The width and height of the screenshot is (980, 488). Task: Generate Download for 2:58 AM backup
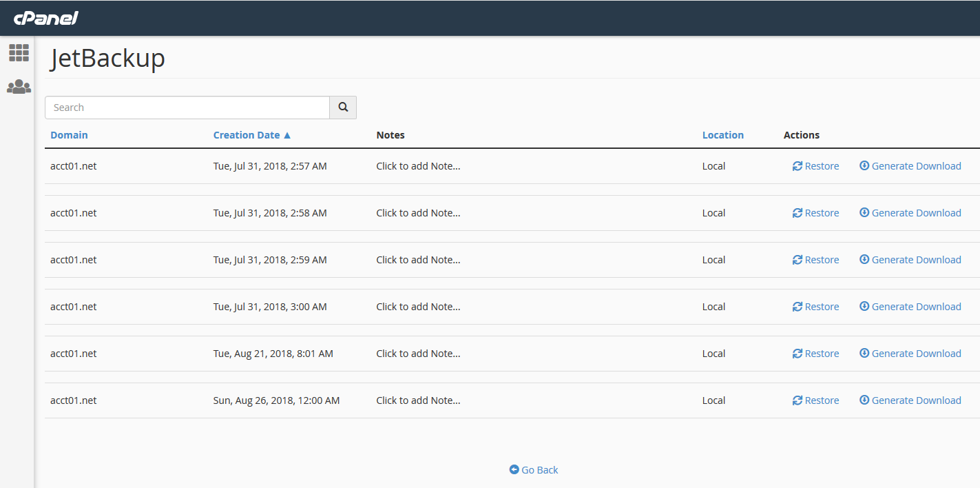(910, 213)
